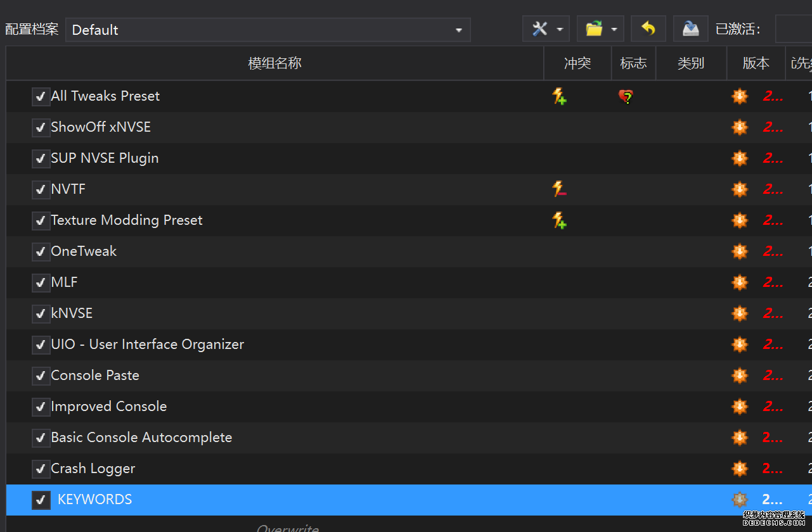Disable the Crash Logger mod checkbox
This screenshot has width=812, height=532.
pyautogui.click(x=41, y=469)
